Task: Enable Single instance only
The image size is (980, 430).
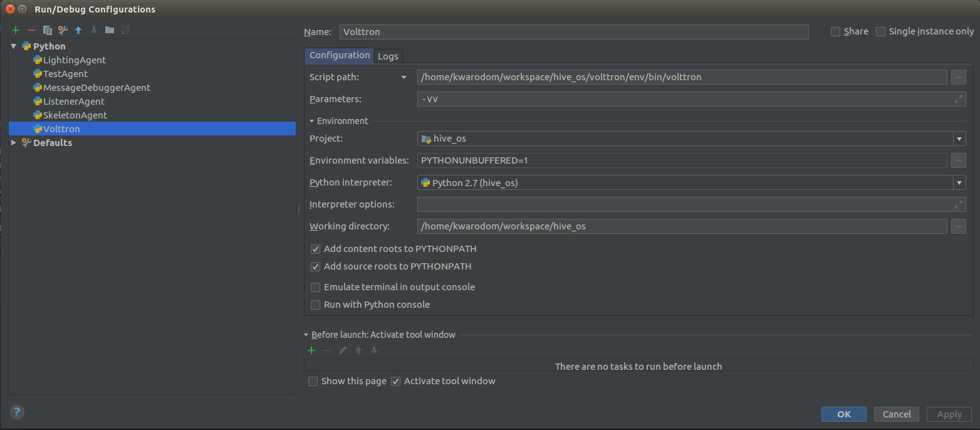Action: click(880, 31)
